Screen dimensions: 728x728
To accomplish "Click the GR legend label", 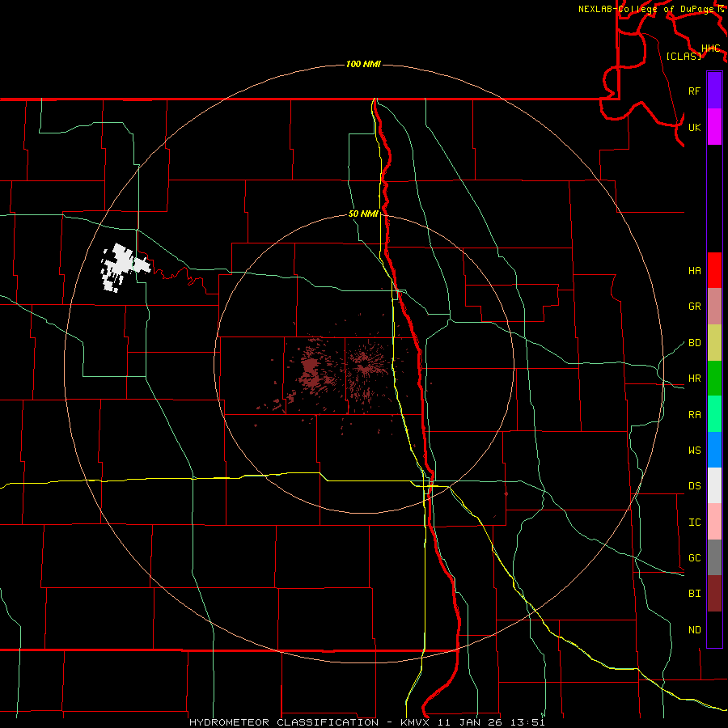I will 694,307.
